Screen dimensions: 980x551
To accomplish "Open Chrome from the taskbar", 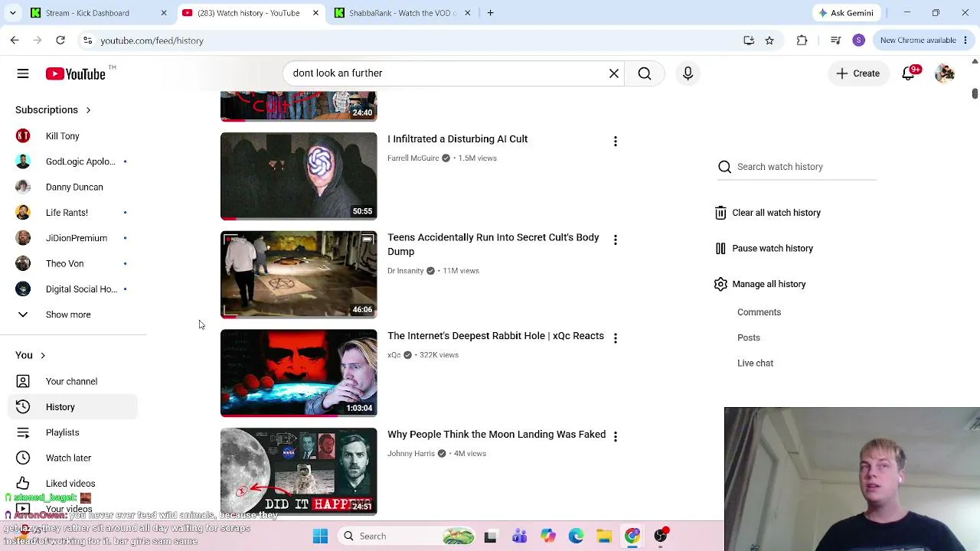I will click(x=632, y=536).
